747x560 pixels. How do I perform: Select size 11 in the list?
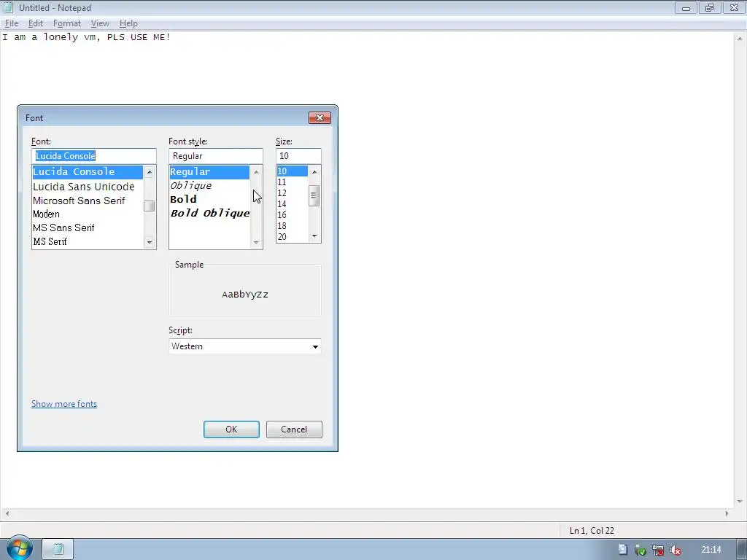[292, 182]
